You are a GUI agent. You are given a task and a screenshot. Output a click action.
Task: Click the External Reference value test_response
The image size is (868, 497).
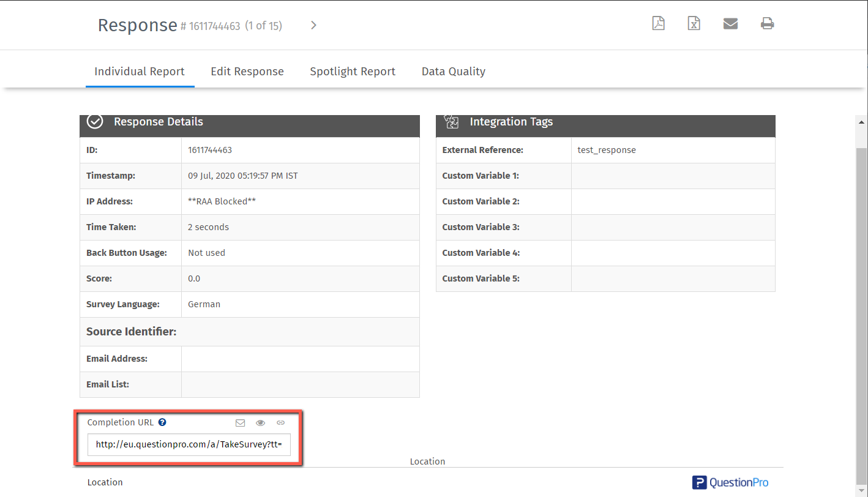pyautogui.click(x=607, y=150)
